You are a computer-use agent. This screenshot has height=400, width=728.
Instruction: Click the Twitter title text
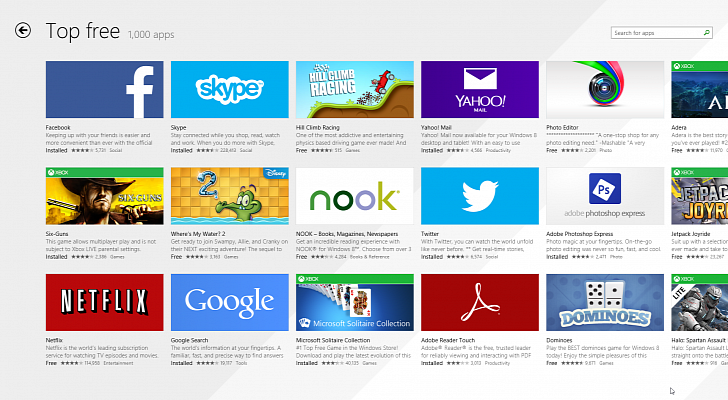(x=430, y=234)
